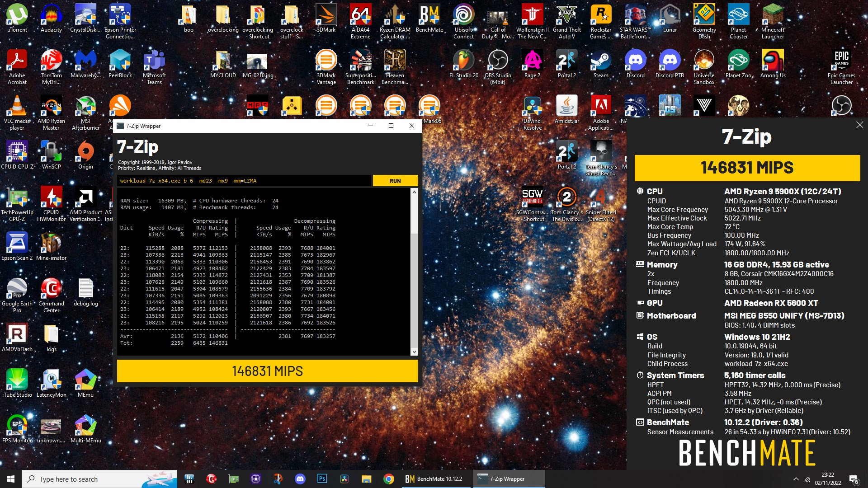
Task: Click the 7-Zip output scrollbar down arrow
Action: (414, 352)
